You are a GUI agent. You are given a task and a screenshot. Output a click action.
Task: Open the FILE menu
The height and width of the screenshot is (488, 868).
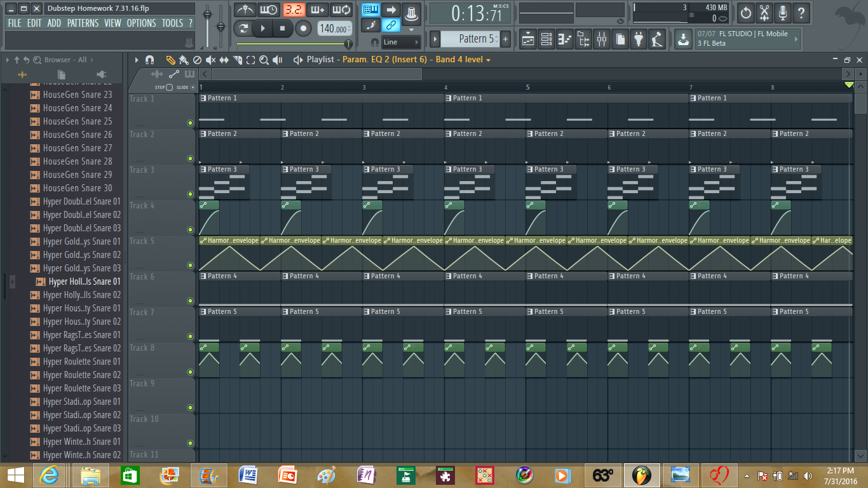15,23
